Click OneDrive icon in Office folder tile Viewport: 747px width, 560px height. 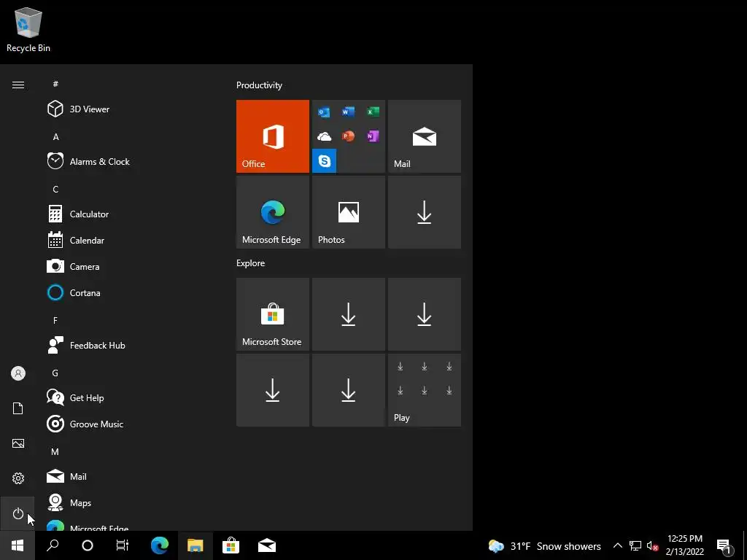click(324, 136)
